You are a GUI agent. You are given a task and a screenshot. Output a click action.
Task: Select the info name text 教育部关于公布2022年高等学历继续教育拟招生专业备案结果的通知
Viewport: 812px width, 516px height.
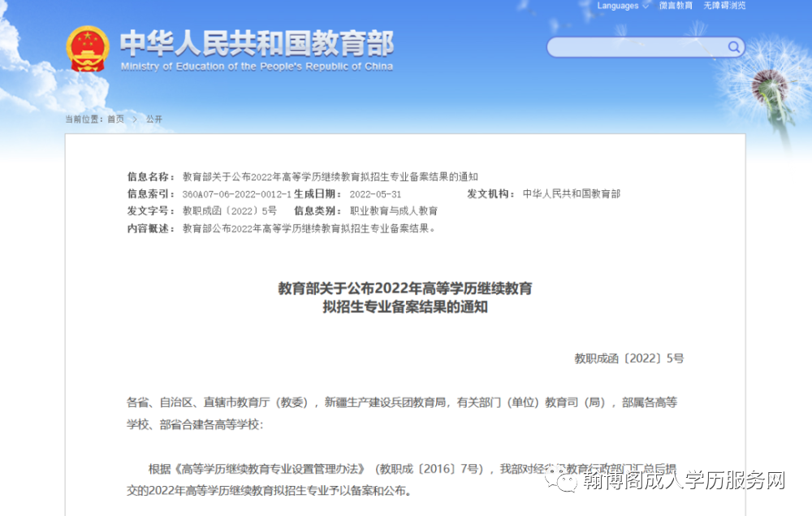click(x=330, y=176)
